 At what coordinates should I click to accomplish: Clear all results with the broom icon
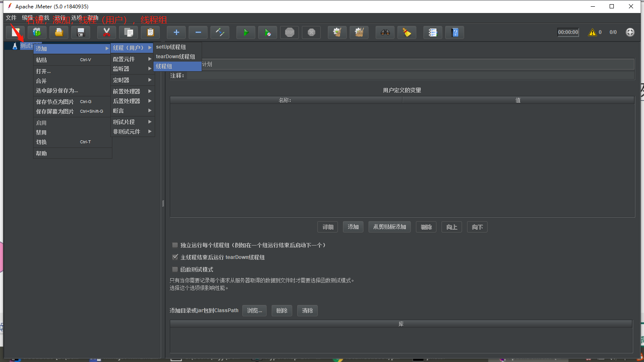click(407, 32)
